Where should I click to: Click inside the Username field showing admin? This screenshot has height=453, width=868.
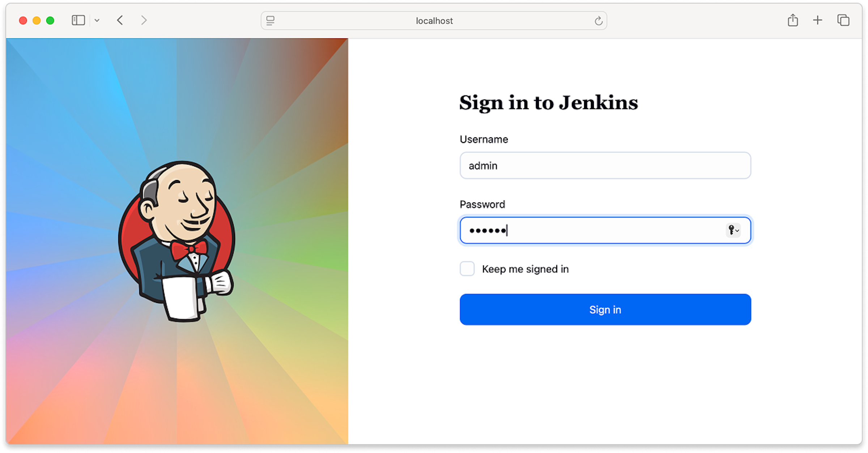pos(605,166)
